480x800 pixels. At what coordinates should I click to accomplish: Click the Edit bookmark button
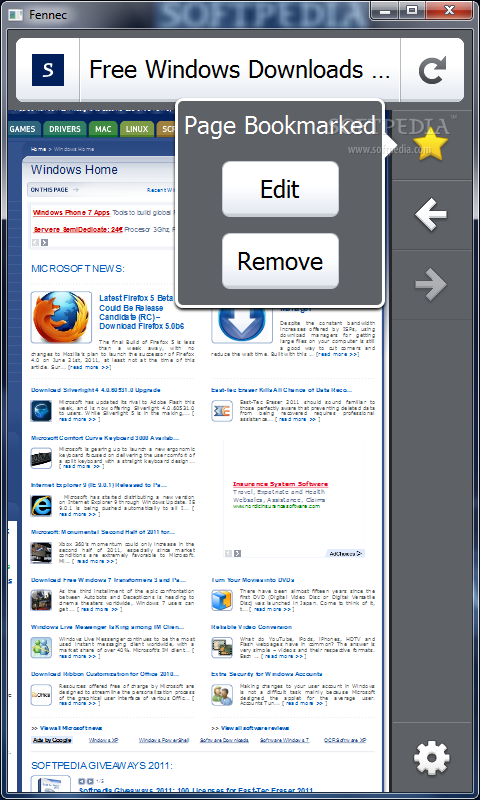coord(280,189)
